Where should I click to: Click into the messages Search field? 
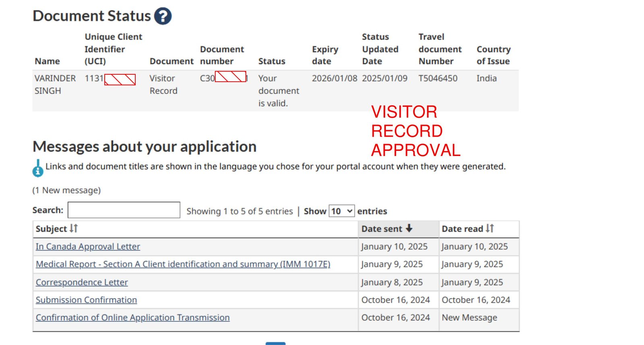click(124, 210)
